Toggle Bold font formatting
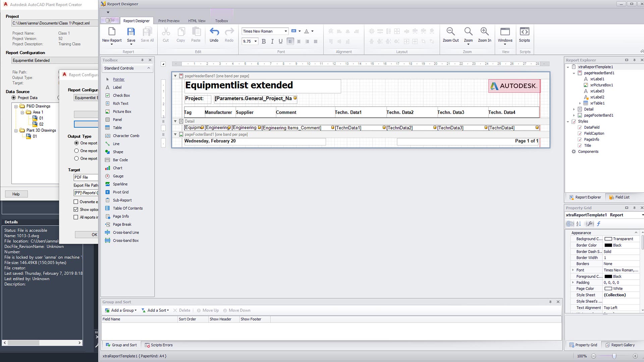Screen dimensions: 644x362 [x=264, y=41]
